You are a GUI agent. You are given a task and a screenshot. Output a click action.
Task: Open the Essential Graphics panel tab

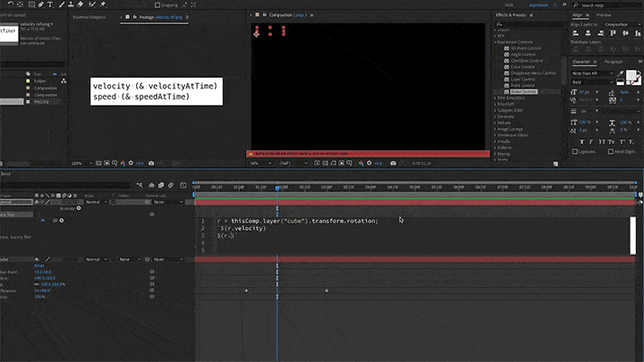(x=89, y=17)
